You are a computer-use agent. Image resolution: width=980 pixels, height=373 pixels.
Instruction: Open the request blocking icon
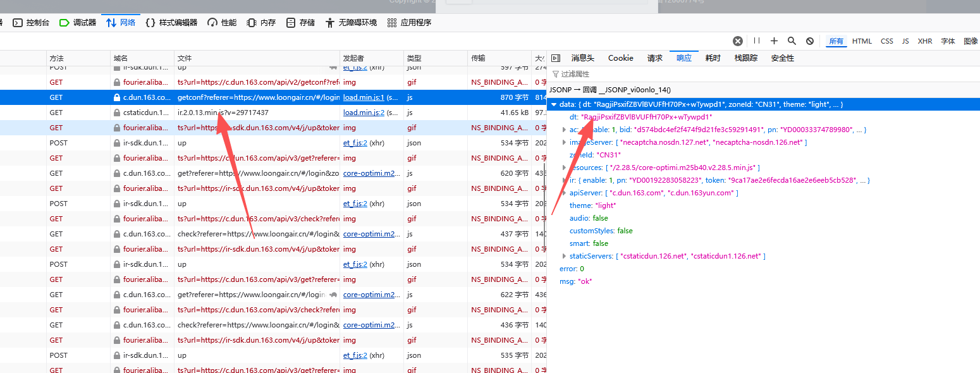click(x=810, y=41)
